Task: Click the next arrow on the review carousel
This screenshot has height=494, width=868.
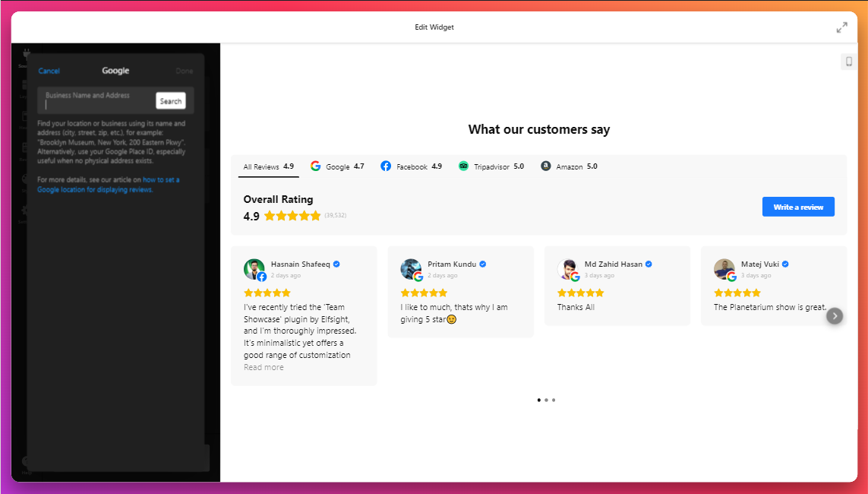Action: tap(834, 315)
